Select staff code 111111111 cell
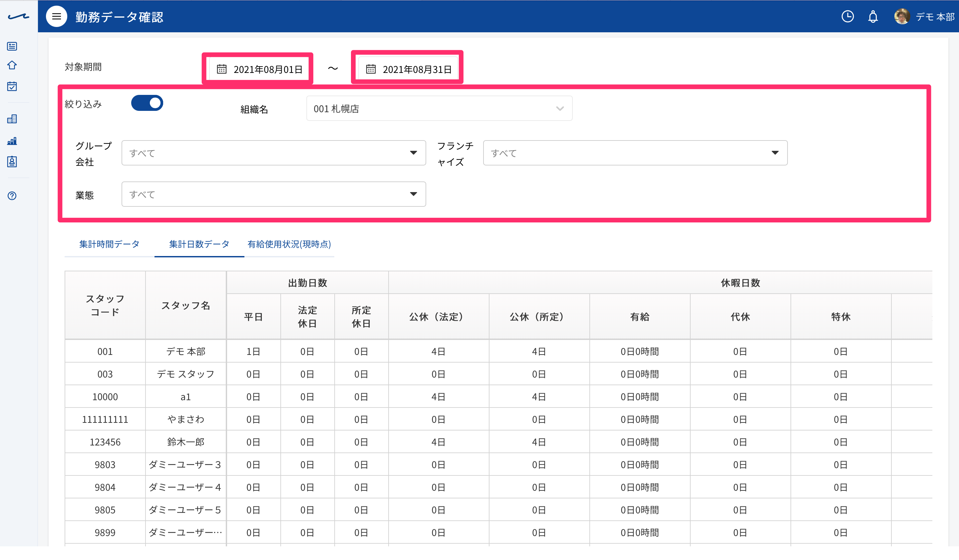Screen dimensions: 959x560 click(x=105, y=420)
